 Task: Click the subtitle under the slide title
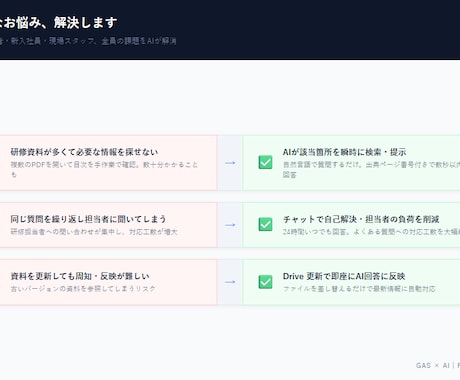click(x=88, y=41)
